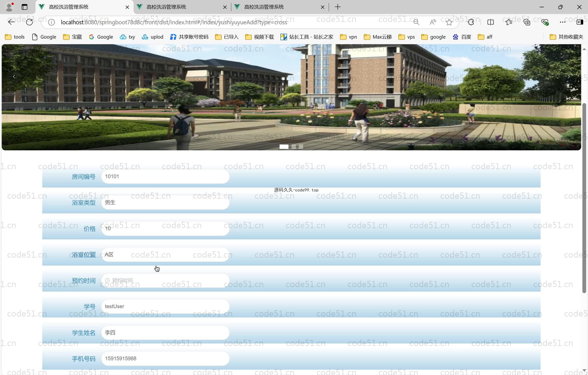Expand the aff bookmark folder

click(x=485, y=37)
